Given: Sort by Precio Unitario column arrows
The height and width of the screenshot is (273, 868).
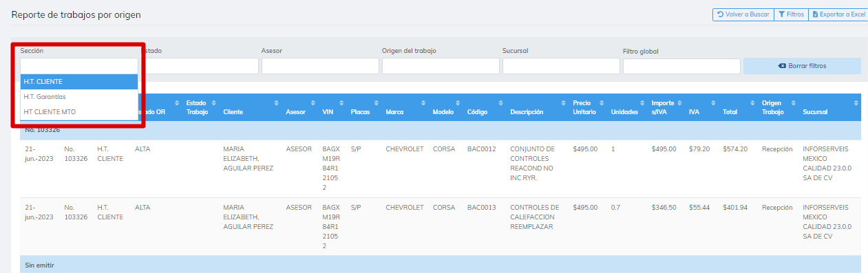Looking at the screenshot, I should pos(602,103).
